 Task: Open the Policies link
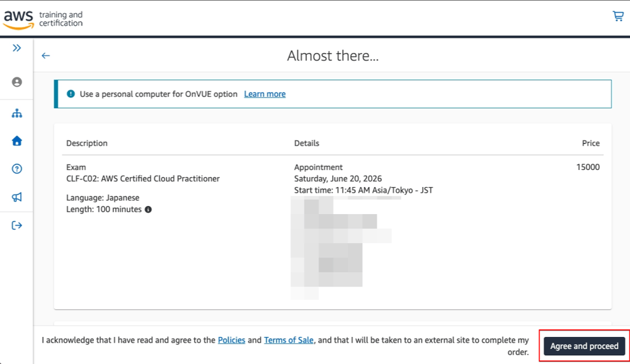(x=231, y=340)
